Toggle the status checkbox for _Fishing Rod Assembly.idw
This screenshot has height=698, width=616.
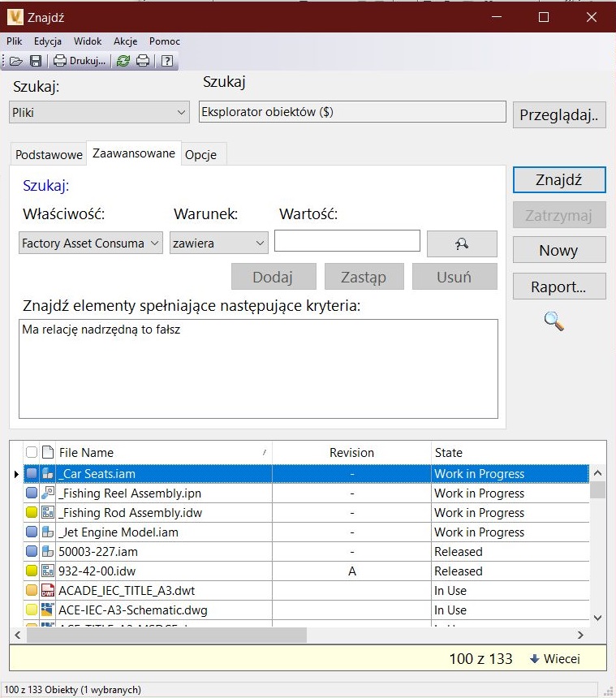point(32,513)
